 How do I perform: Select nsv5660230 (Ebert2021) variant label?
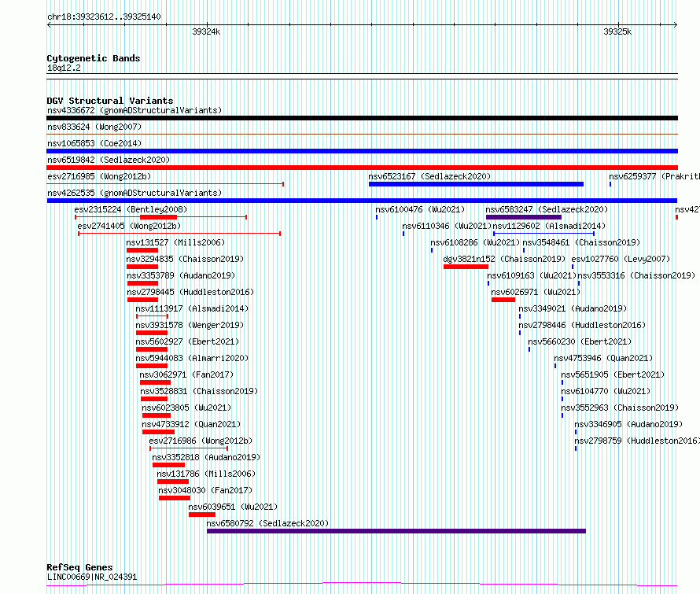[580, 341]
